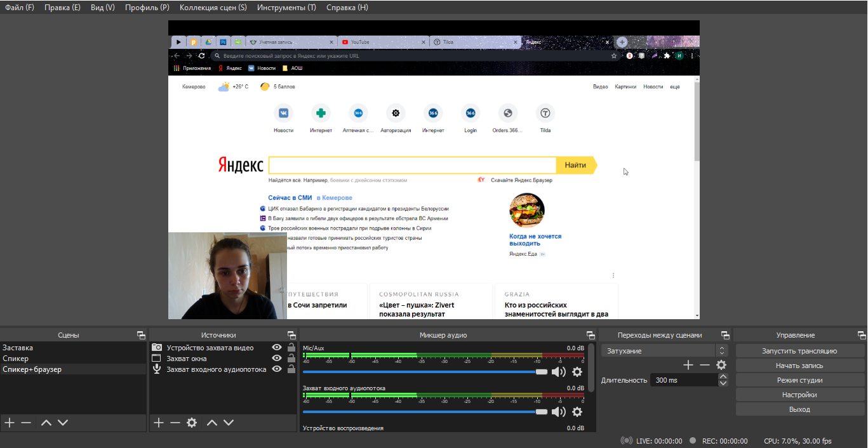Increase the Длительность value with the up arrow

point(723,377)
